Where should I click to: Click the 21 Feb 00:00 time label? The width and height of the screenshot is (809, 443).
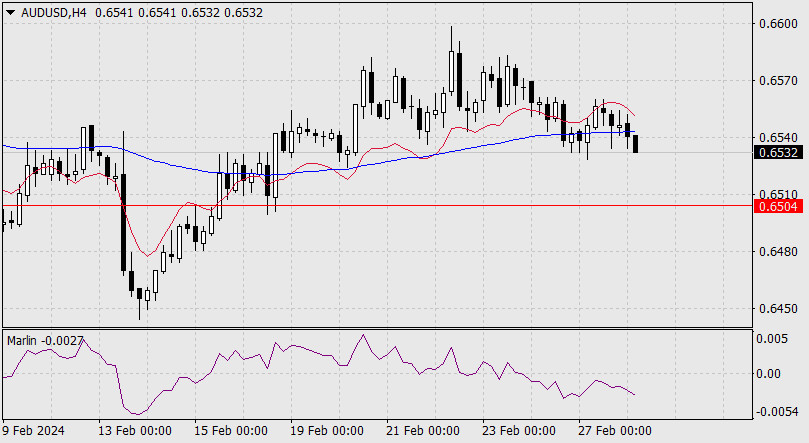(x=423, y=430)
